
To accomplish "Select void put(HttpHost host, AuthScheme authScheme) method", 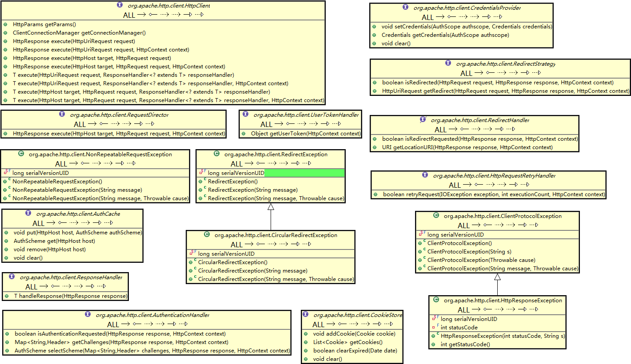I will (77, 233).
